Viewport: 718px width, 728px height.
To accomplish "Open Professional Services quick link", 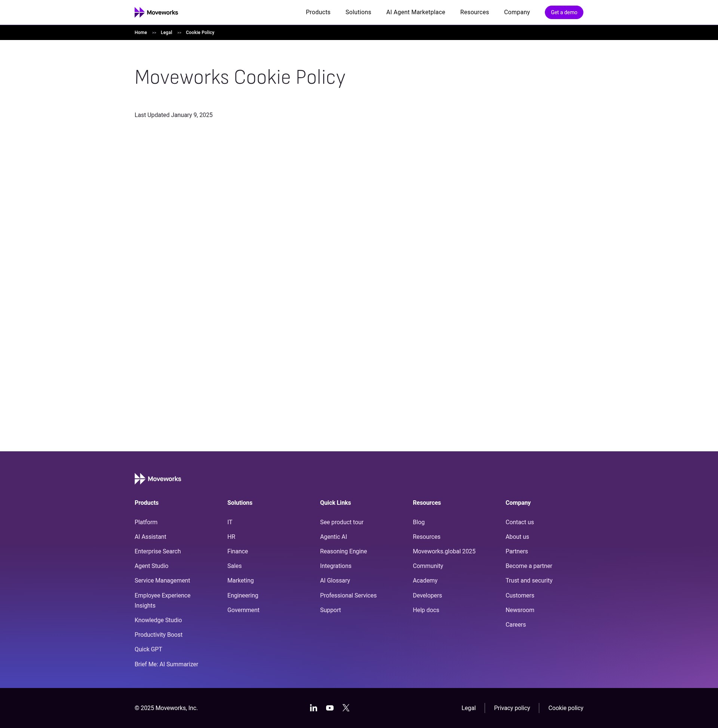I will pyautogui.click(x=348, y=596).
